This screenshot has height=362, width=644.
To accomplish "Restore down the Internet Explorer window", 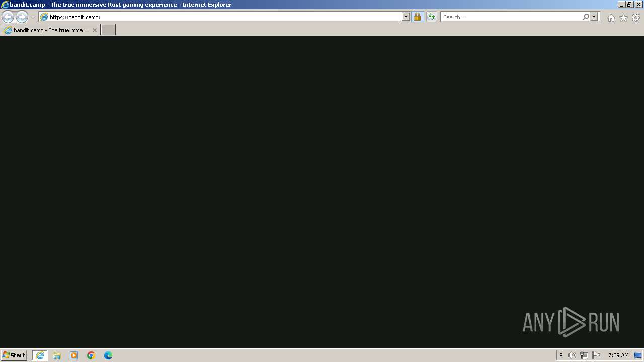I will [629, 5].
